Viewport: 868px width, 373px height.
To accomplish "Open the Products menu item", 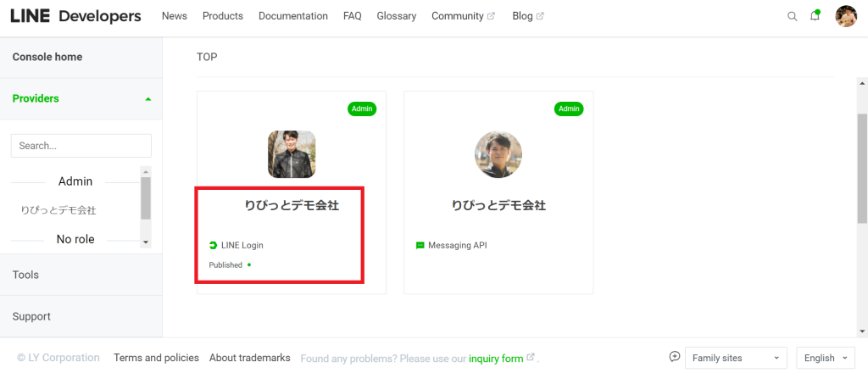I will click(x=223, y=16).
